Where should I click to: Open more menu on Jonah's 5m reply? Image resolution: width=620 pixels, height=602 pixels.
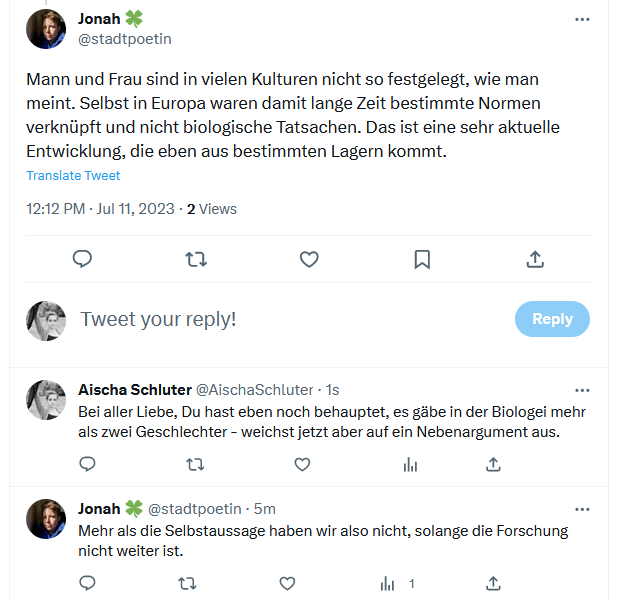coord(582,508)
